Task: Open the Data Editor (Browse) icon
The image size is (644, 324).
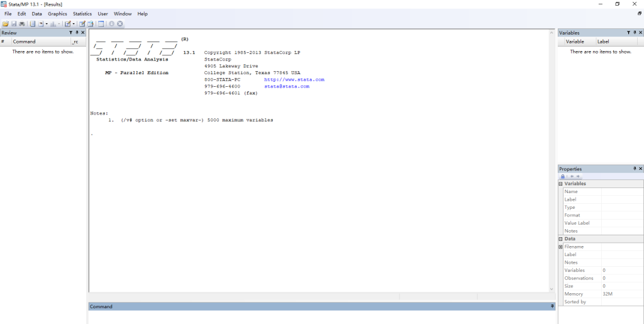Action: point(90,24)
